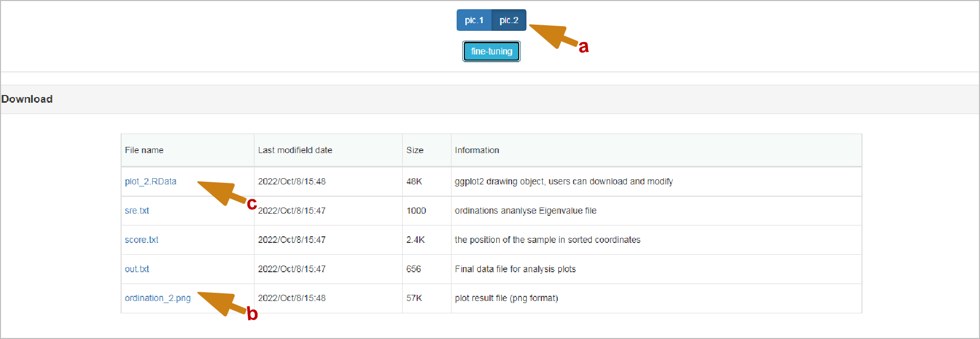Click the 48K size cell
980x339 pixels.
coord(414,181)
